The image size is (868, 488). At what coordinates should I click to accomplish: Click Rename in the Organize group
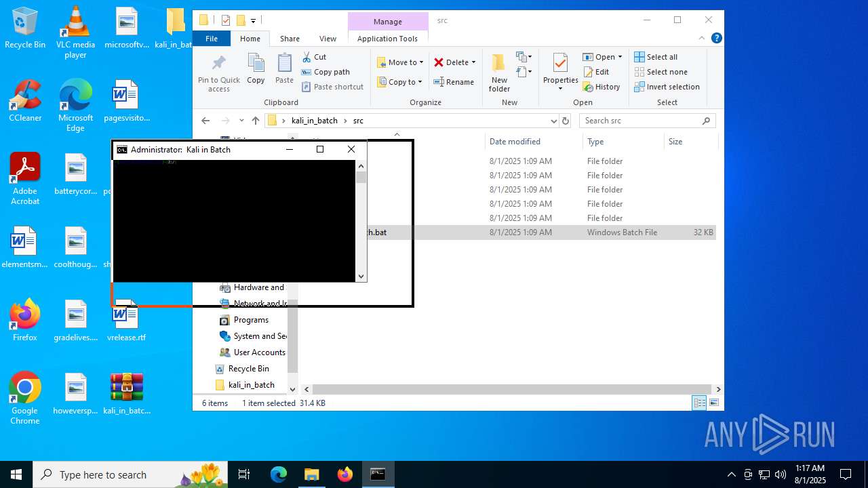[454, 82]
